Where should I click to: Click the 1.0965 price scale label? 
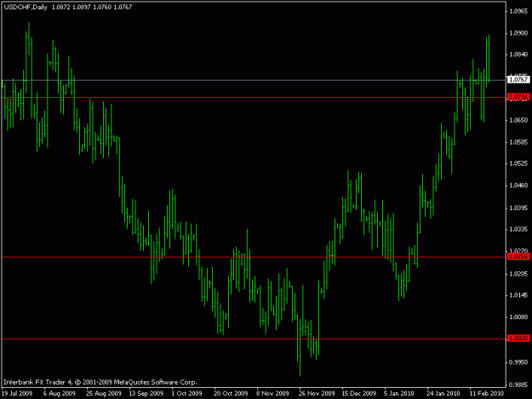point(518,11)
